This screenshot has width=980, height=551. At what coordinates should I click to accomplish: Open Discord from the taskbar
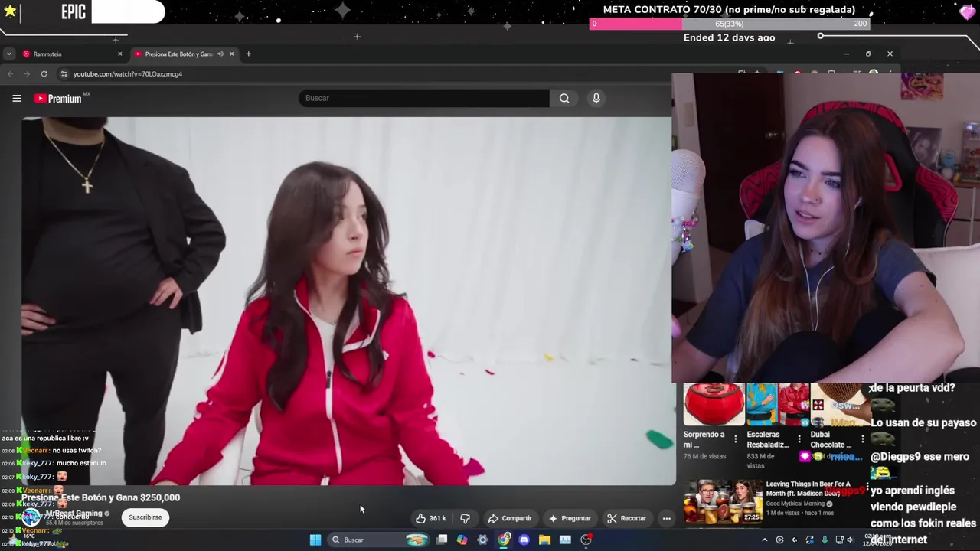524,540
